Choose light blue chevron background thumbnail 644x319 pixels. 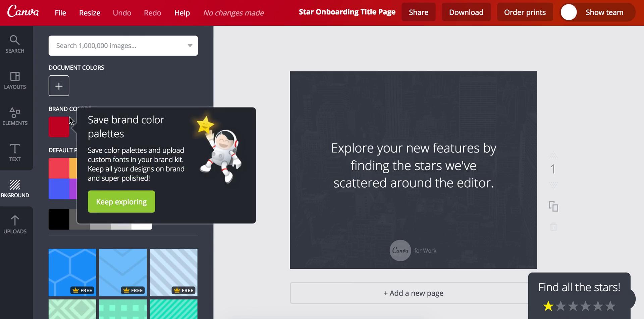pyautogui.click(x=123, y=272)
